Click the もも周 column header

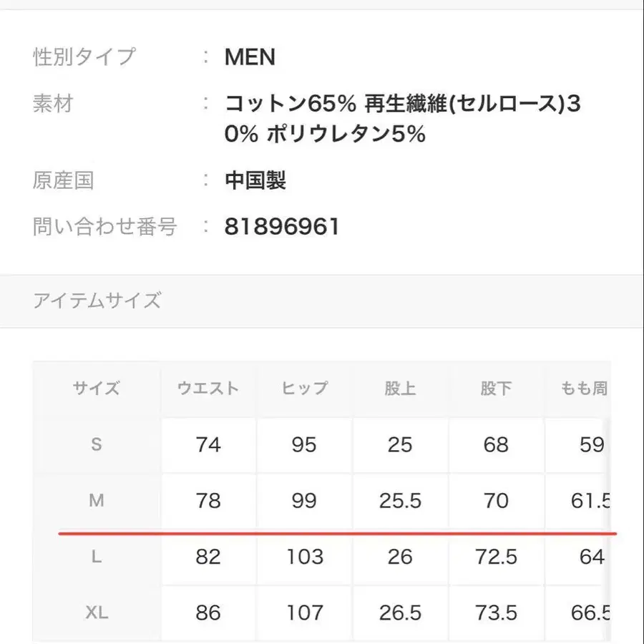pyautogui.click(x=584, y=389)
